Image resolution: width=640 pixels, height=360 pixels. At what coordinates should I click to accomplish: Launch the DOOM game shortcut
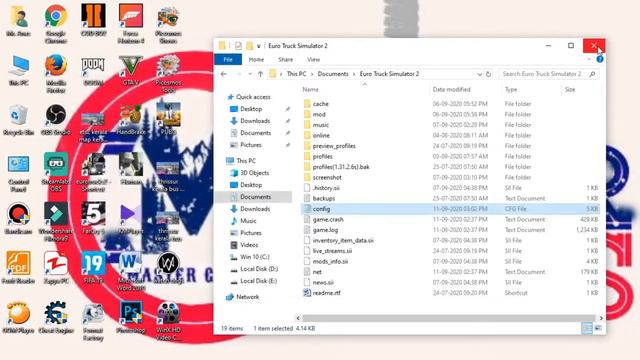pyautogui.click(x=93, y=70)
